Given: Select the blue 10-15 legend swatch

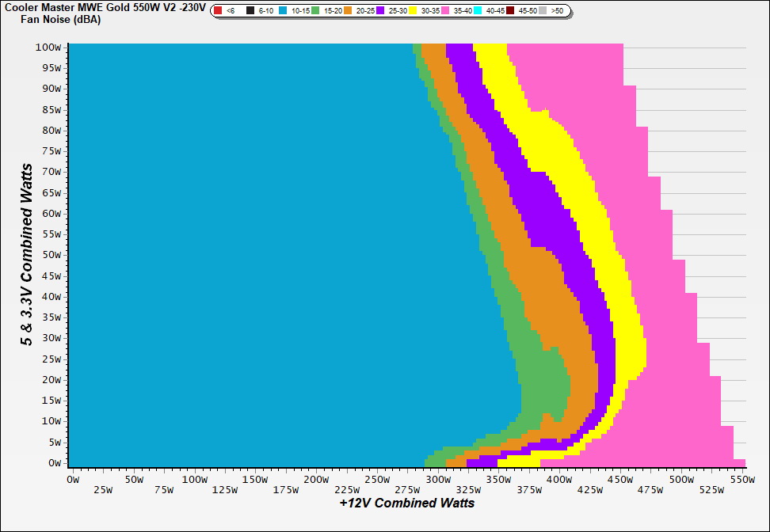Looking at the screenshot, I should (283, 11).
